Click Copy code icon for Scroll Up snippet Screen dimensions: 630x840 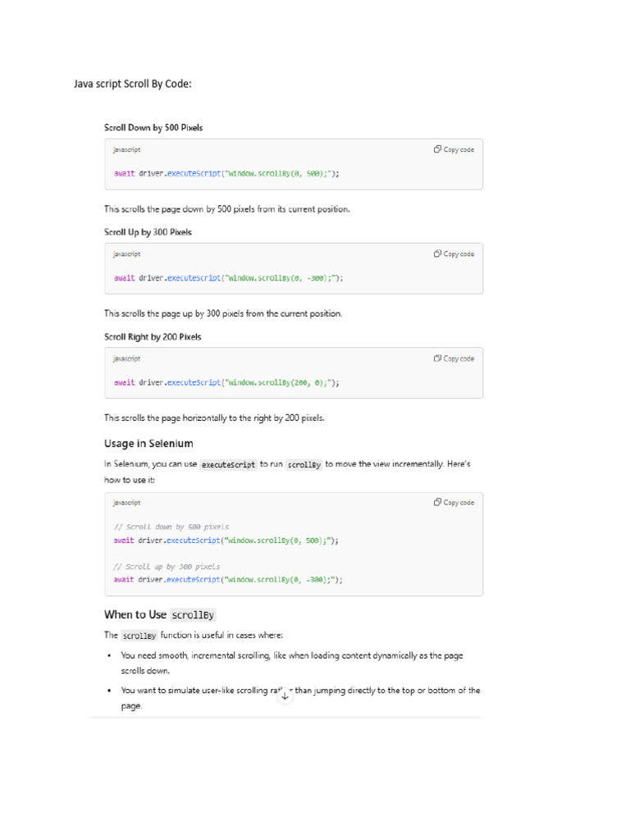click(438, 254)
